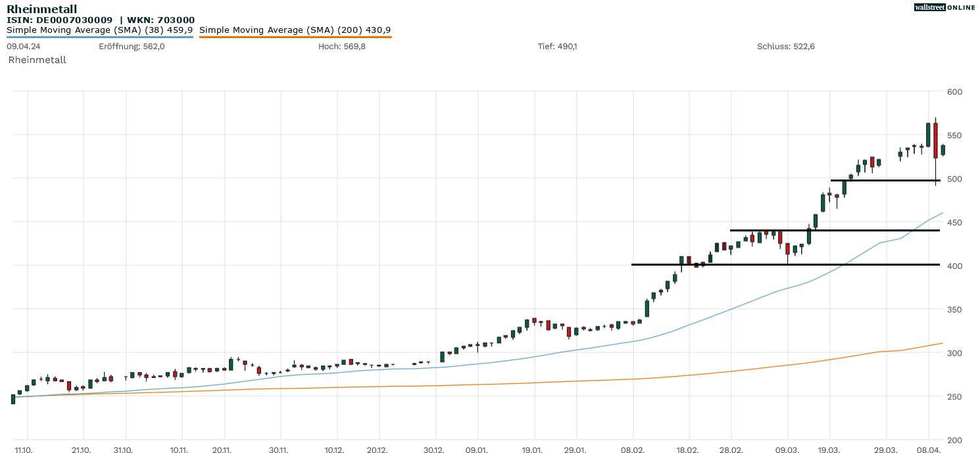Viewport: 980px width, 453px height.
Task: Toggle the SMA (38) legend entry
Action: pyautogui.click(x=100, y=30)
